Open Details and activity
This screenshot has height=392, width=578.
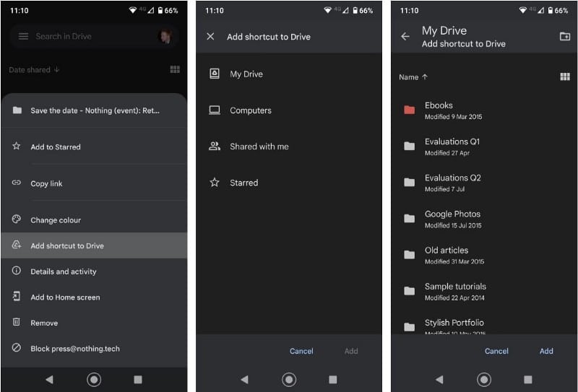pyautogui.click(x=94, y=271)
